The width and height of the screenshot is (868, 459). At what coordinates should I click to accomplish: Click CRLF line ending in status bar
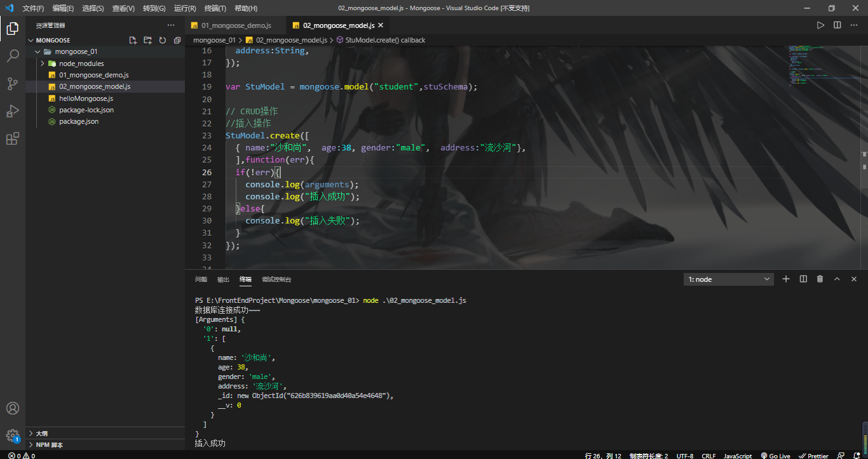coord(709,455)
